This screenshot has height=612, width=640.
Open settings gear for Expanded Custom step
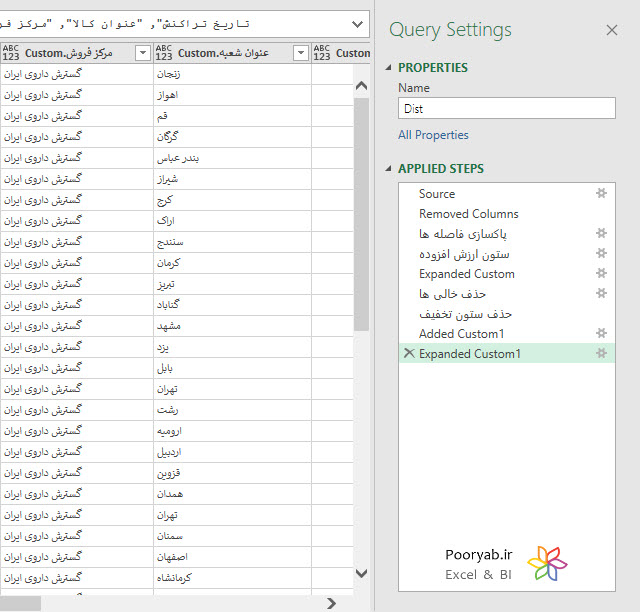pyautogui.click(x=601, y=273)
